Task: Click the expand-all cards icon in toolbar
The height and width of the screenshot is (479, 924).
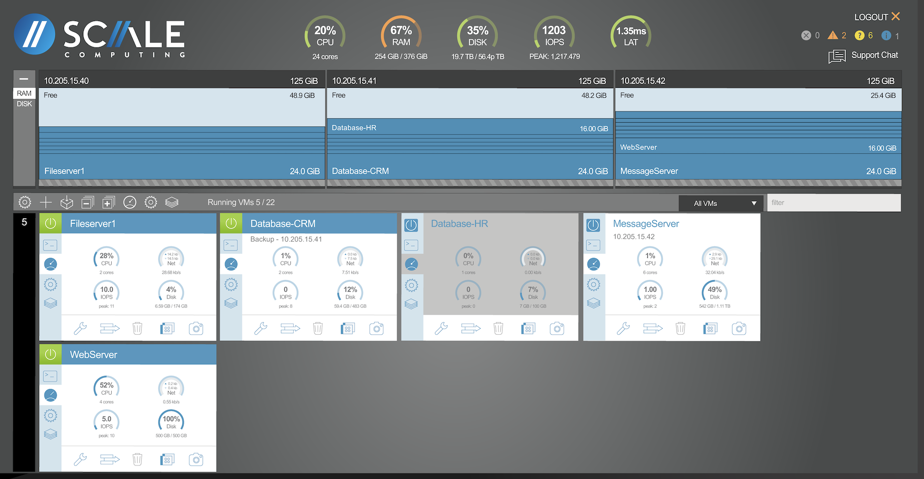Action: 109,203
